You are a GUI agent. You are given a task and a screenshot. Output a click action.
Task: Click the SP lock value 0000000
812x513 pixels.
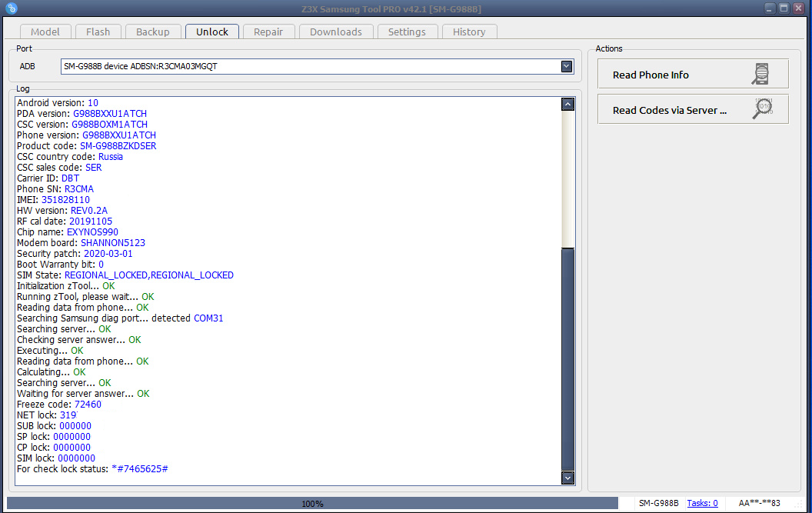(x=72, y=437)
